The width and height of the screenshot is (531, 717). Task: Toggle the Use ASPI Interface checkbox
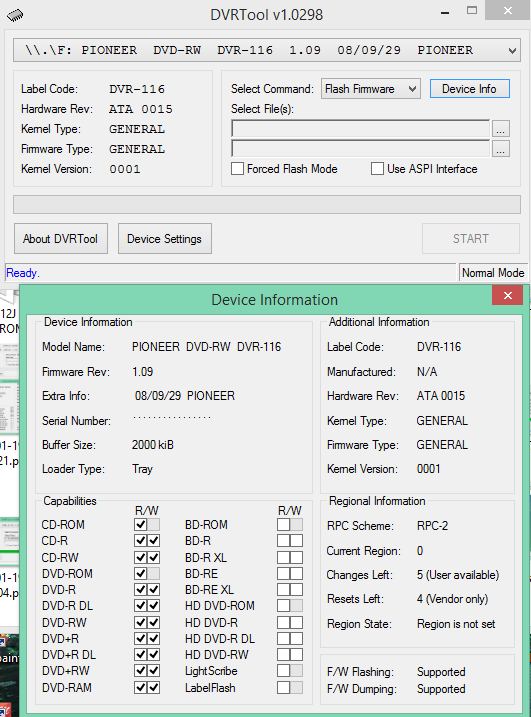pyautogui.click(x=377, y=169)
